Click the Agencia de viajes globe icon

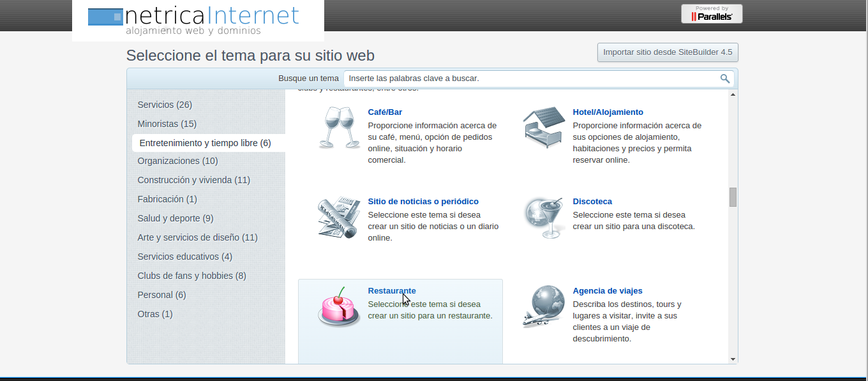pos(544,307)
